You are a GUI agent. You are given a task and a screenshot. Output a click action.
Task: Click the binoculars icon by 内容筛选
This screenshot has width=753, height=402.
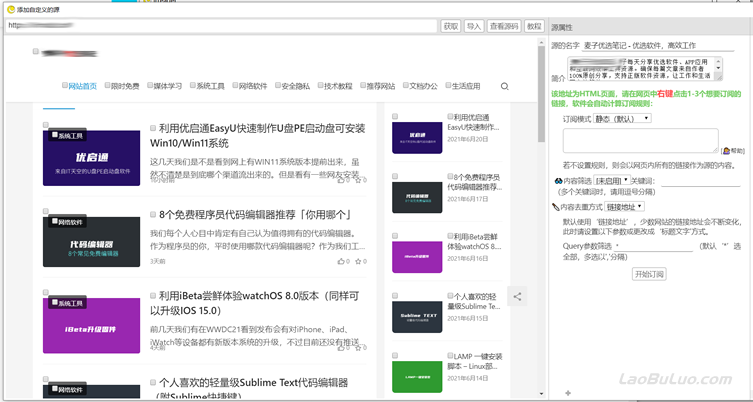pos(558,181)
